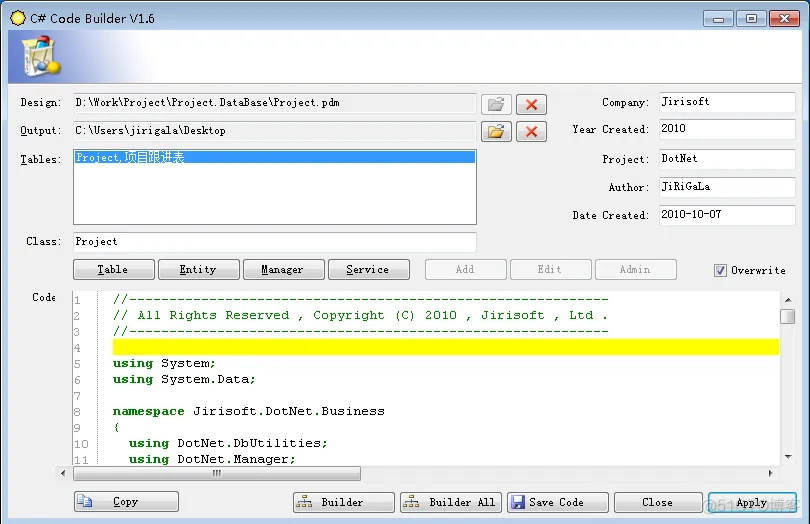
Task: Click the 'using System.Data;' code line
Action: (184, 379)
